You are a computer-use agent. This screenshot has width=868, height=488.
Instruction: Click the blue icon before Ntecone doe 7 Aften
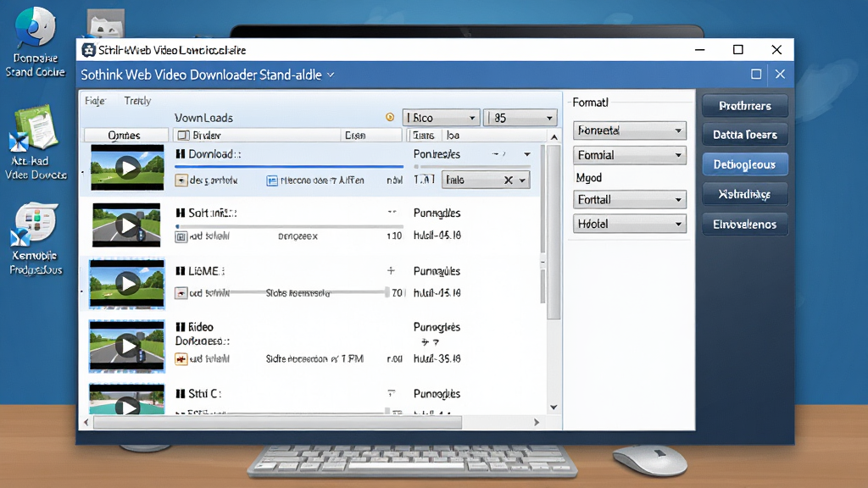coord(272,180)
